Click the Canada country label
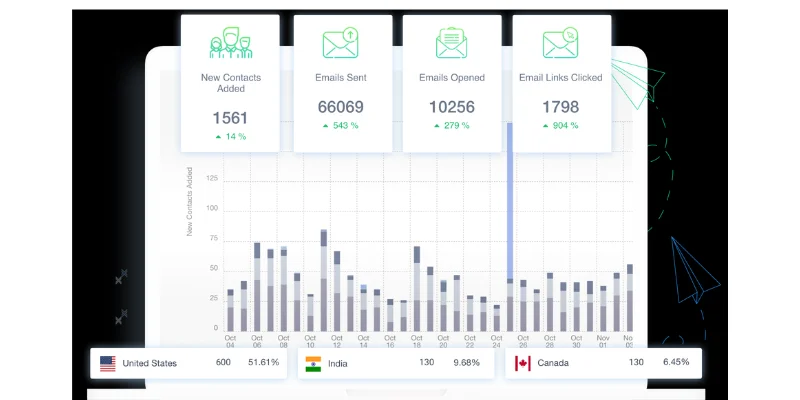The width and height of the screenshot is (800, 400). click(x=553, y=364)
